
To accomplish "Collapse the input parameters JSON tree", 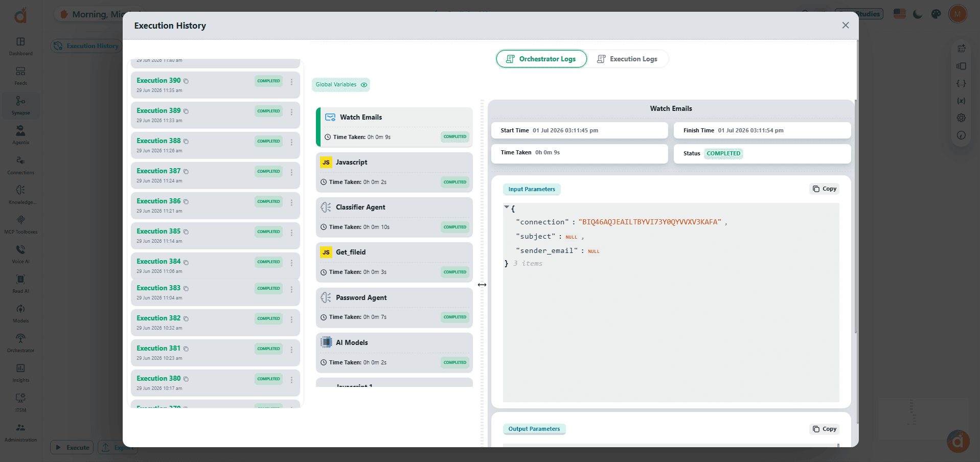I will pos(507,207).
